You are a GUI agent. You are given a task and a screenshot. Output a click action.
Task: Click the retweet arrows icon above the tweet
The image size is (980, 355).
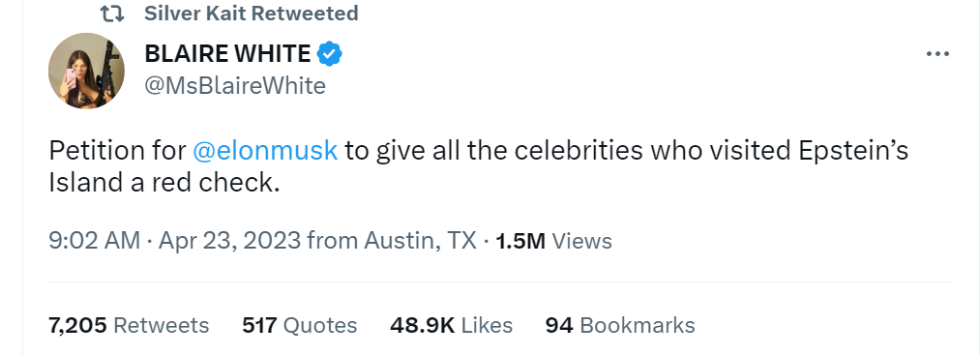(x=112, y=14)
